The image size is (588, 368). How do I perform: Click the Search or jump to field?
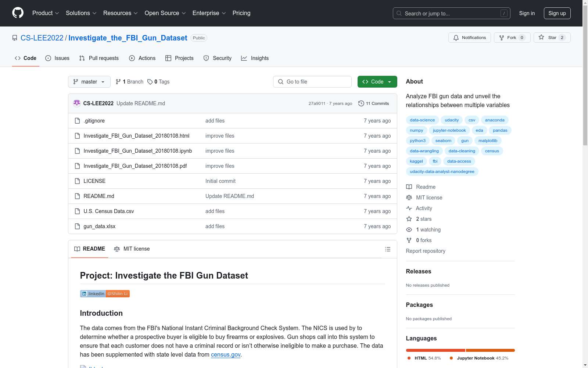point(452,13)
